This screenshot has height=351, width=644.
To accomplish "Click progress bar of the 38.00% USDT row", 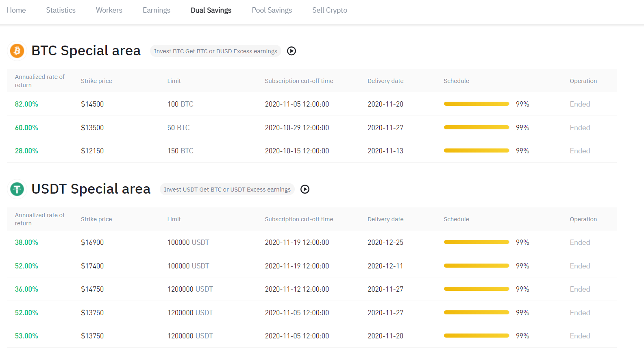I will point(476,242).
